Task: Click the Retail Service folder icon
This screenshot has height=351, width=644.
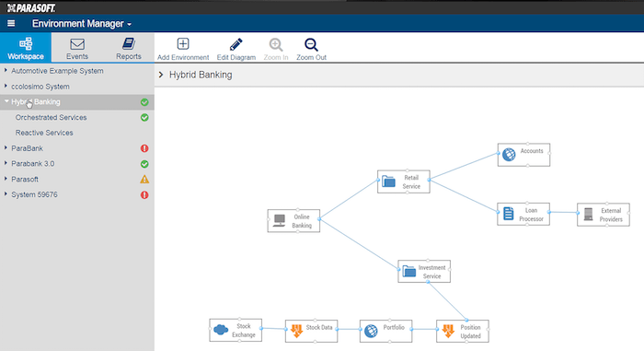Action: coord(388,181)
